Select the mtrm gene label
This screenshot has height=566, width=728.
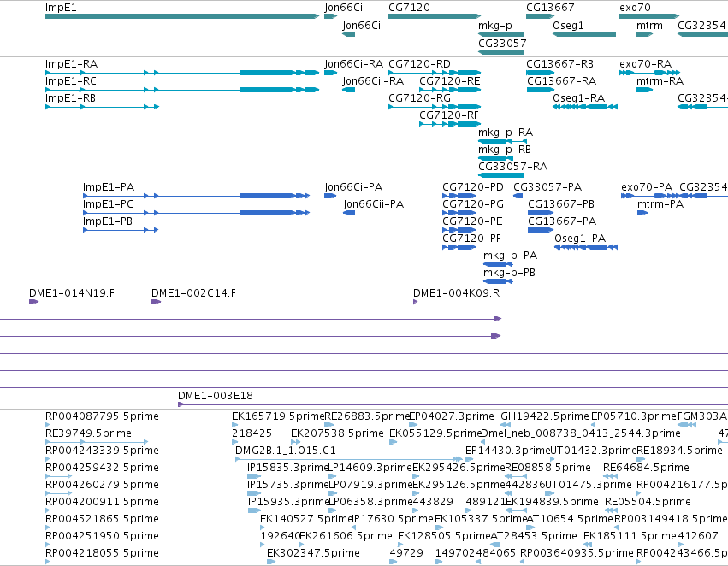(x=649, y=25)
